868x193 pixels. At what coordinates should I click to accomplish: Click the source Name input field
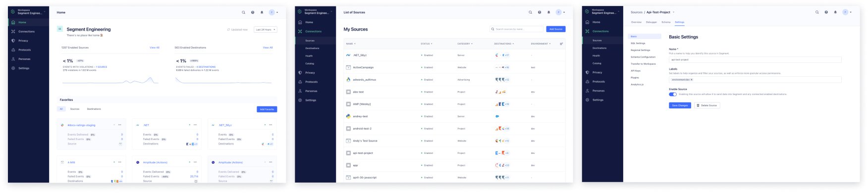click(755, 59)
